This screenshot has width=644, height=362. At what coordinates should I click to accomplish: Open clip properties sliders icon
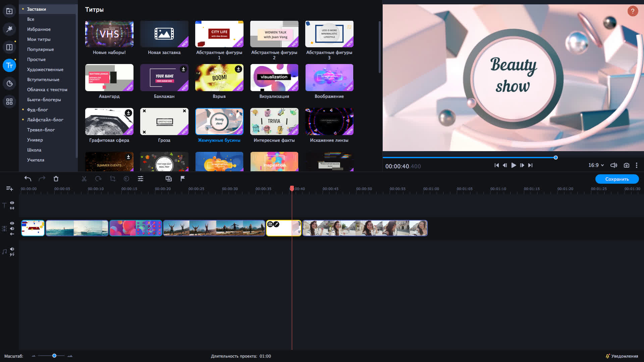[x=141, y=179]
